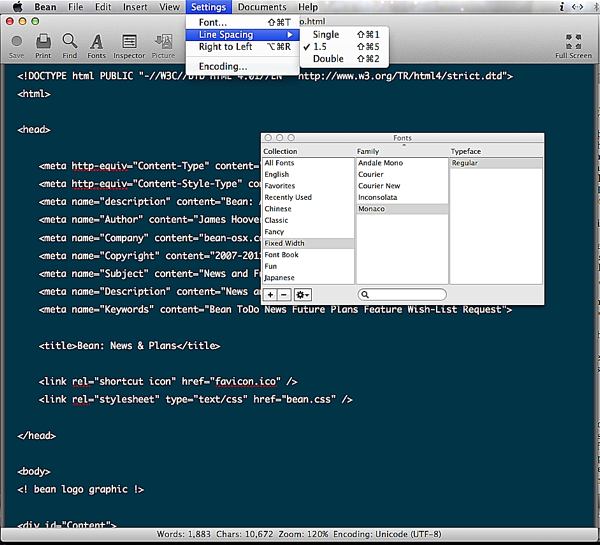600x545 pixels.
Task: Click the Words: 1,883 status text
Action: (184, 534)
